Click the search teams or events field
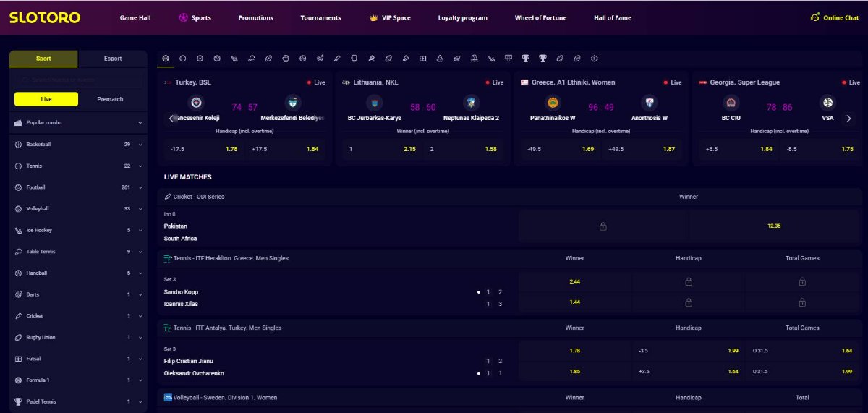Image resolution: width=868 pixels, height=413 pixels. (78, 80)
